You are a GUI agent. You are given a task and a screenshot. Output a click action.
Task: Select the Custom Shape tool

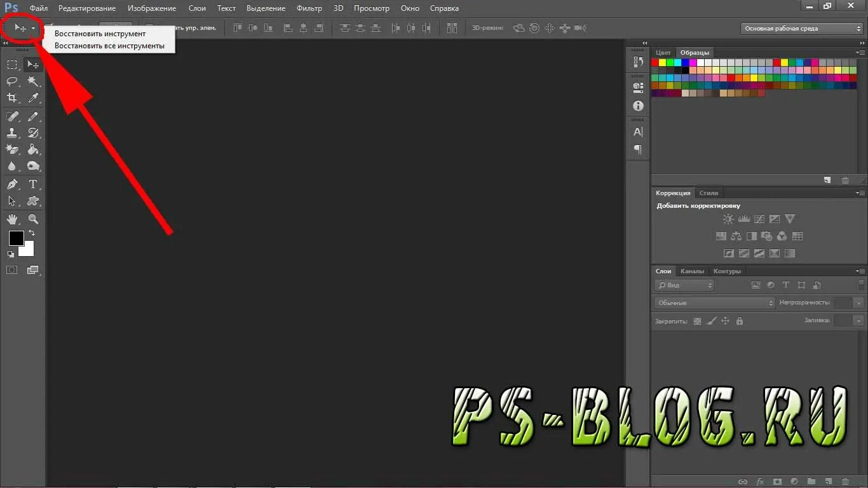(x=33, y=201)
